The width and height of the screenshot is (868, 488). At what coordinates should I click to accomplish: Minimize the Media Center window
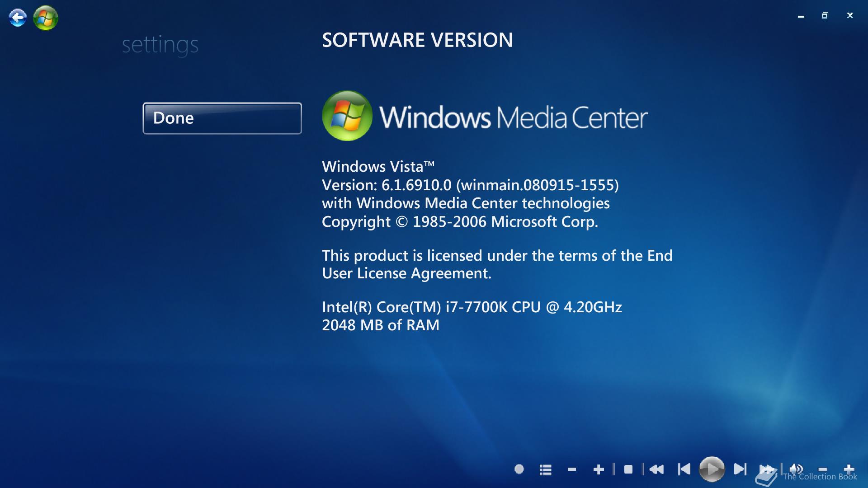click(801, 16)
